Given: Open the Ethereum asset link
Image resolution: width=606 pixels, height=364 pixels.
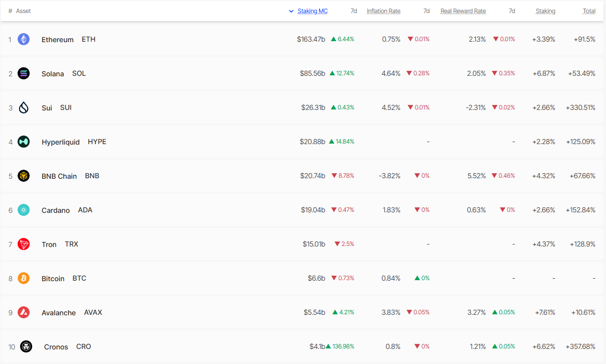Looking at the screenshot, I should [x=58, y=40].
